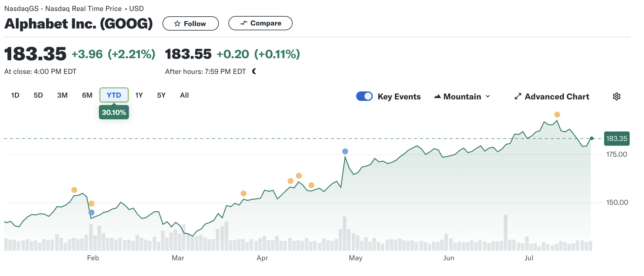Click the chevron next to Mountain
The width and height of the screenshot is (644, 276).
488,96
